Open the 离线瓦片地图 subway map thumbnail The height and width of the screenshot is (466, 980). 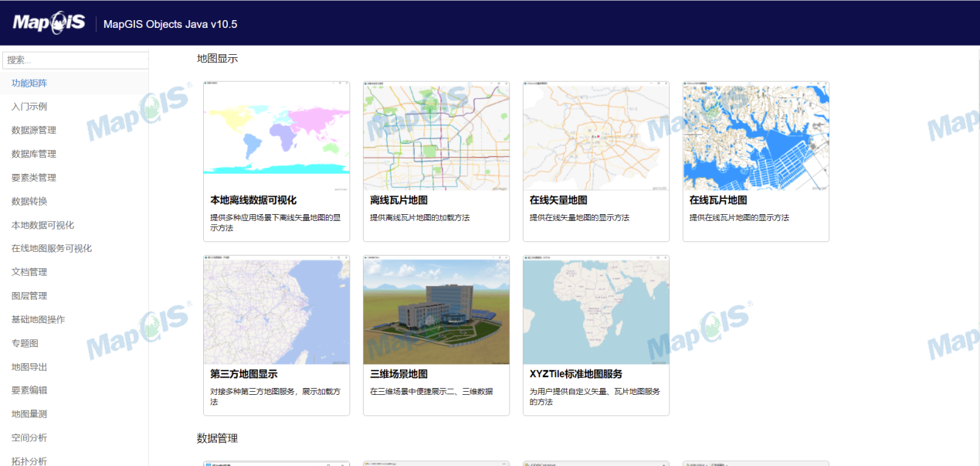pyautogui.click(x=436, y=136)
